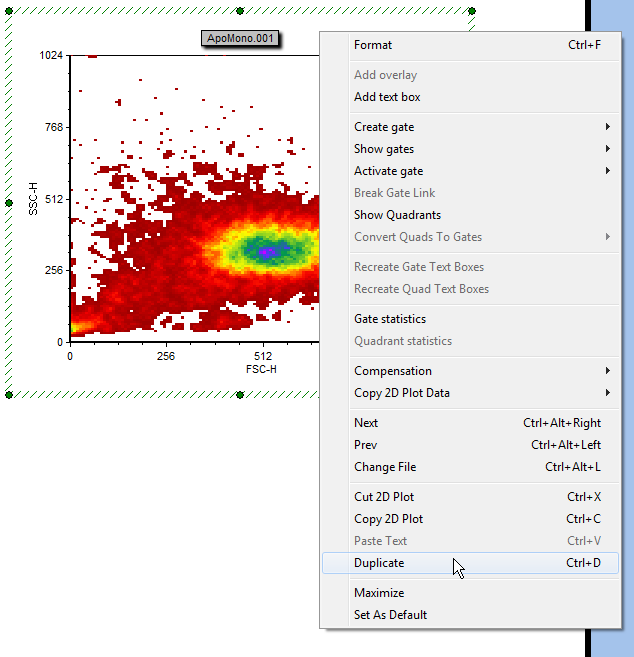Click Cut 2D Plot

470,497
